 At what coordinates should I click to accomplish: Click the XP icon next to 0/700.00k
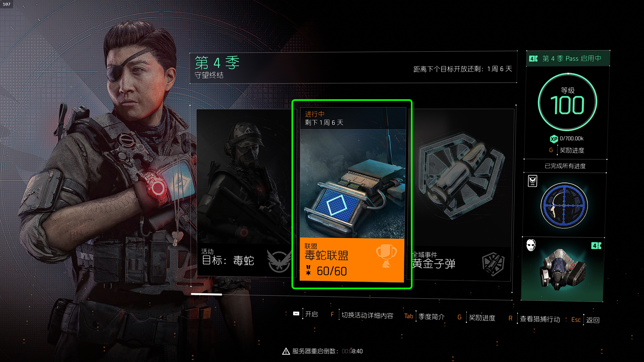click(x=554, y=139)
